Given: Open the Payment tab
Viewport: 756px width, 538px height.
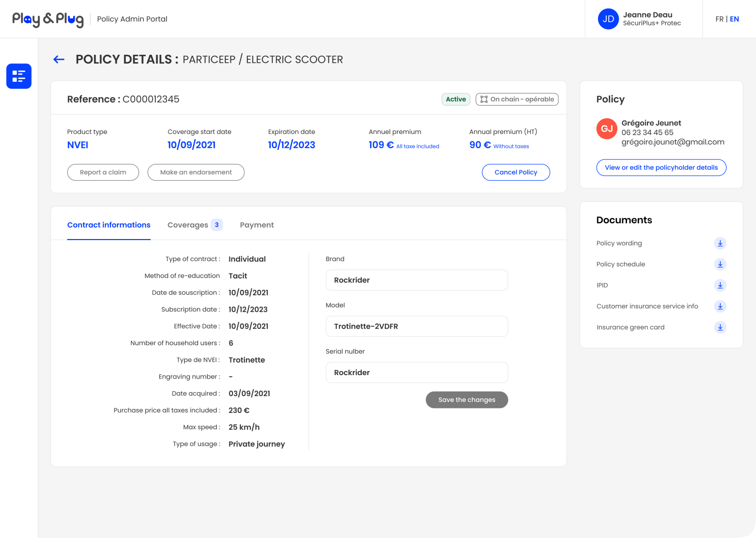Looking at the screenshot, I should pyautogui.click(x=257, y=225).
